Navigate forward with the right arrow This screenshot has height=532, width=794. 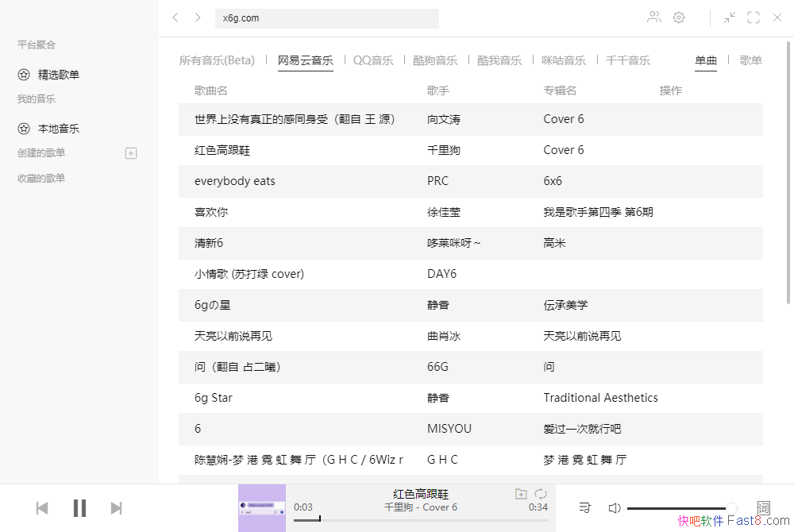coord(198,17)
